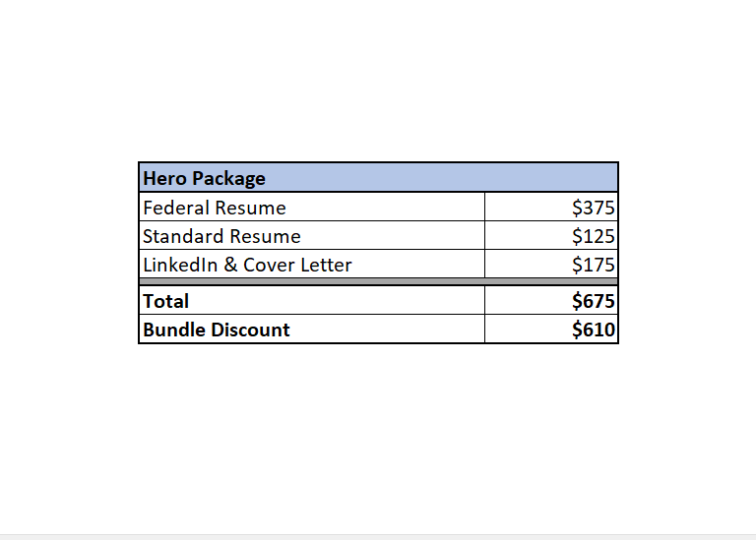The width and height of the screenshot is (756, 540).
Task: Click the ampersand in LinkedIn & Cover Letter
Action: pyautogui.click(x=231, y=266)
